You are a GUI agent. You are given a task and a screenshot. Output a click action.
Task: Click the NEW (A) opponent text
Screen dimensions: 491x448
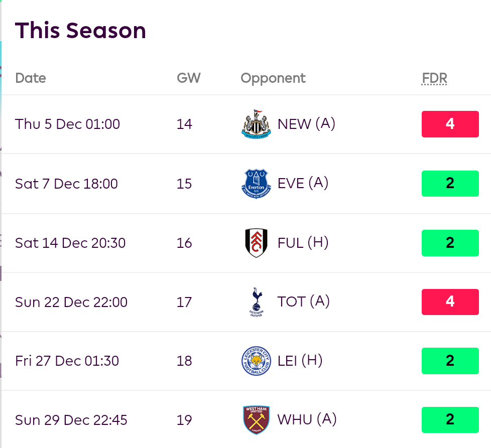click(306, 124)
